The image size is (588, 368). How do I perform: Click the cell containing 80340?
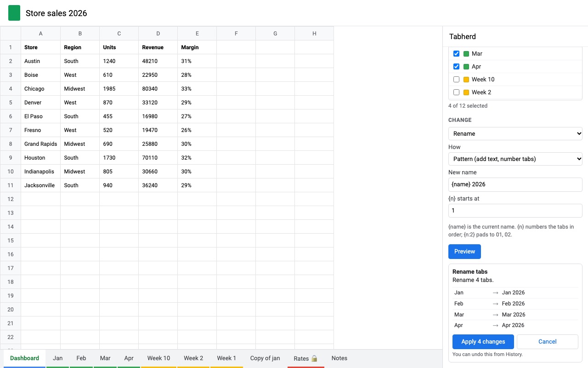(158, 89)
